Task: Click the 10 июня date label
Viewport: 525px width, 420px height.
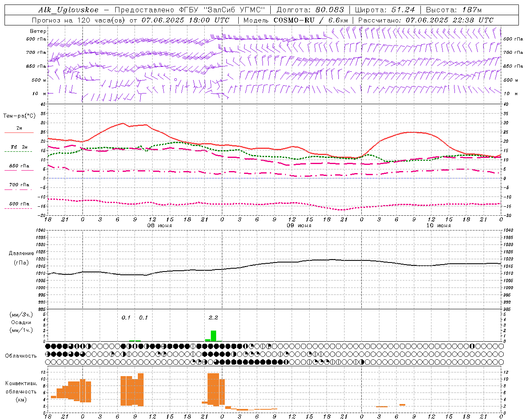Action: [x=438, y=226]
